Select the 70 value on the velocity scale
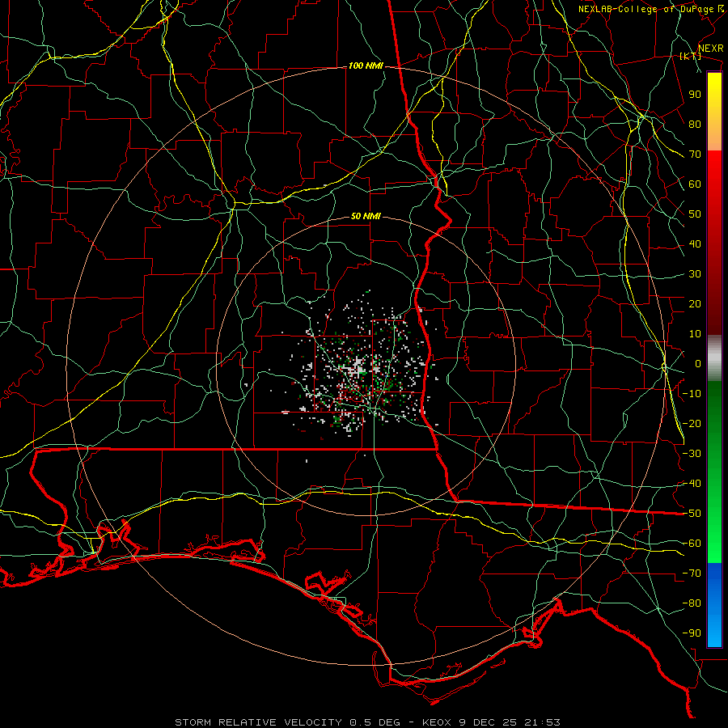Viewport: 728px width, 728px height. [695, 154]
